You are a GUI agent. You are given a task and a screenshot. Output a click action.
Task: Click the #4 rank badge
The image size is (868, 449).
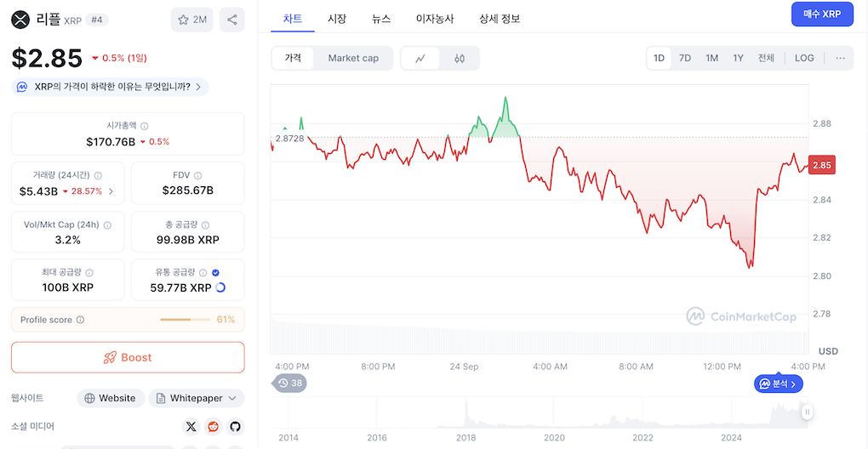coord(97,20)
